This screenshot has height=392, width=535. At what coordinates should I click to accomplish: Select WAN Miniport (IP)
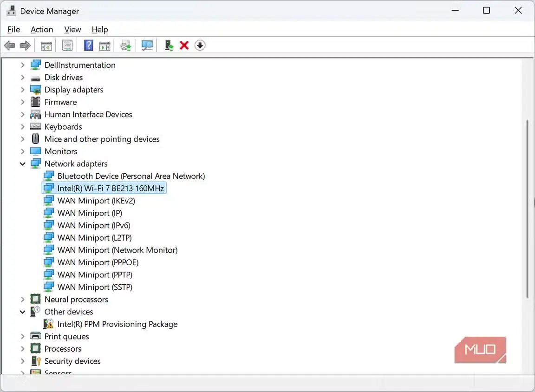(90, 213)
